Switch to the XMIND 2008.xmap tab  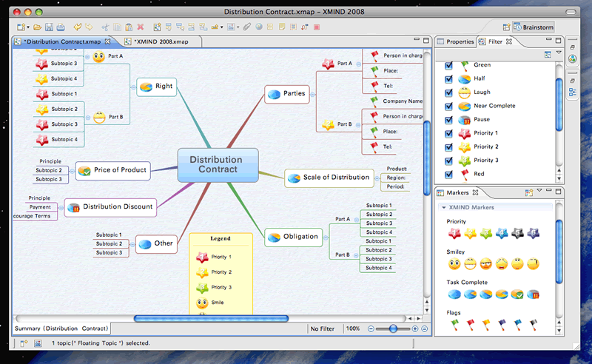point(161,41)
